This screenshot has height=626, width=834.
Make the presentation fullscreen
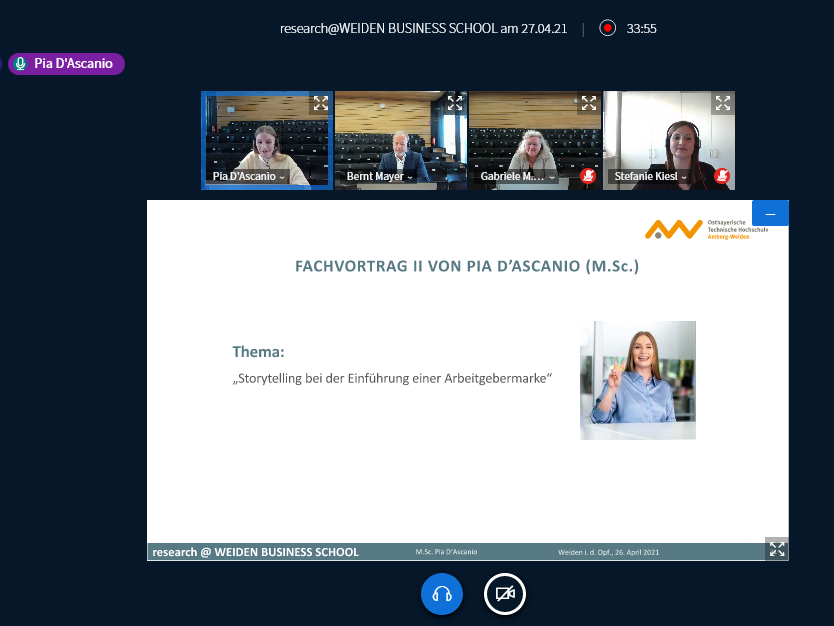pos(777,549)
